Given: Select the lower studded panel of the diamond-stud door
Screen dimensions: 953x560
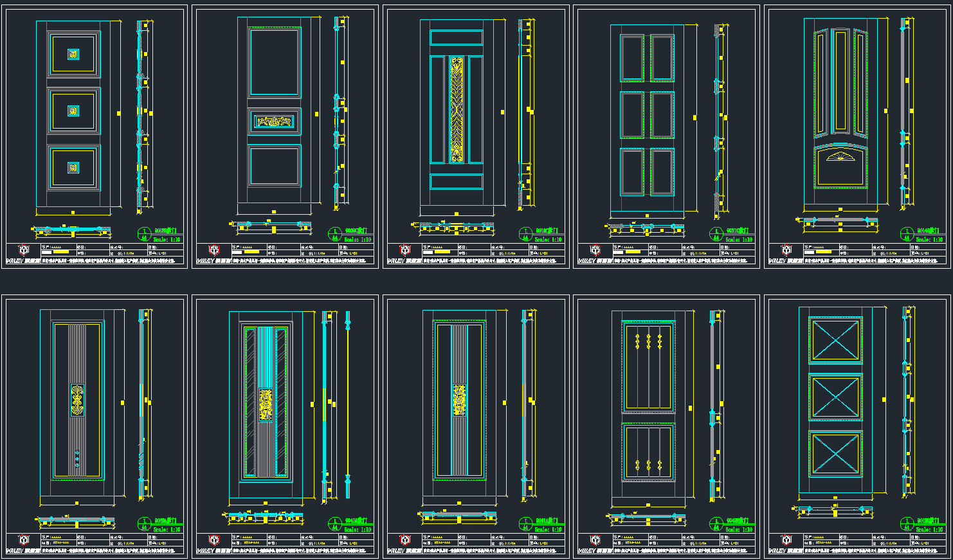Looking at the screenshot, I should tap(648, 452).
